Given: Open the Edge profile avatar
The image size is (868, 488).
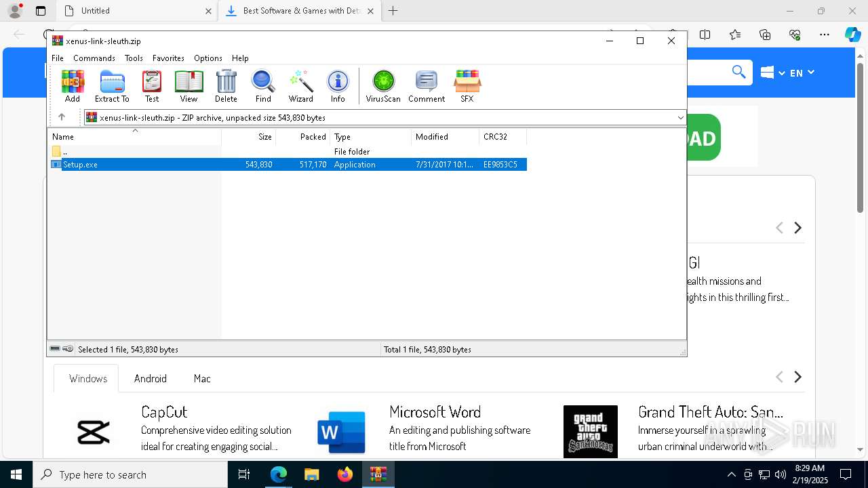Looking at the screenshot, I should coord(15,11).
